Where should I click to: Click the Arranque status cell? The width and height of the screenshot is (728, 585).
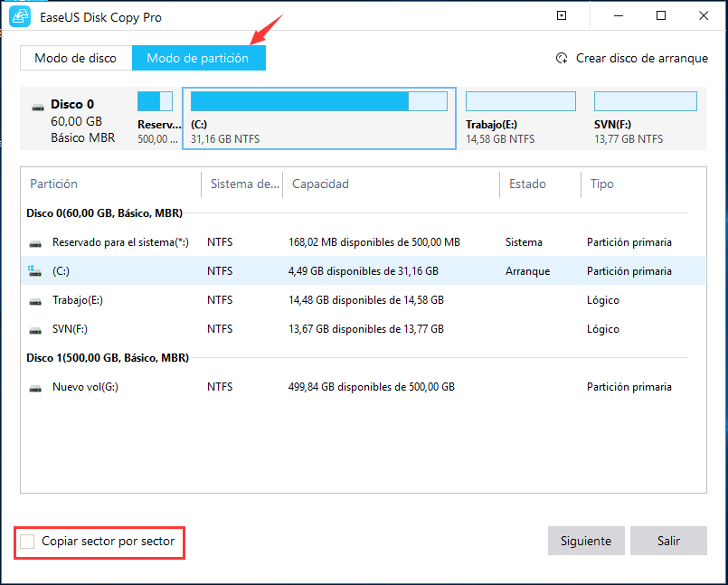pos(527,270)
